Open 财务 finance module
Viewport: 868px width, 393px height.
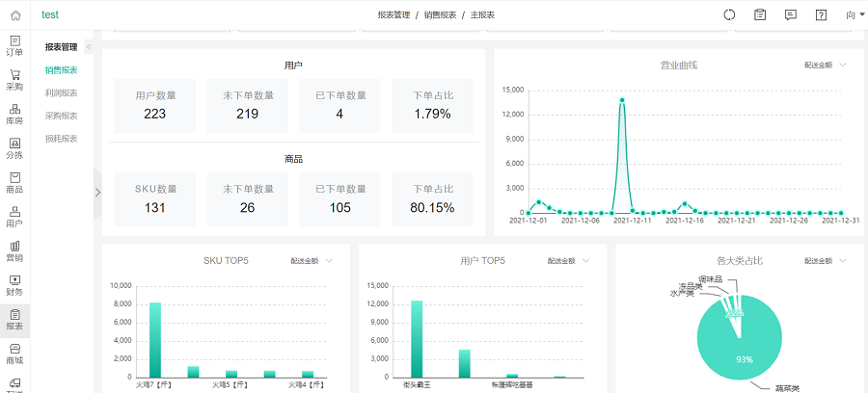tap(14, 285)
